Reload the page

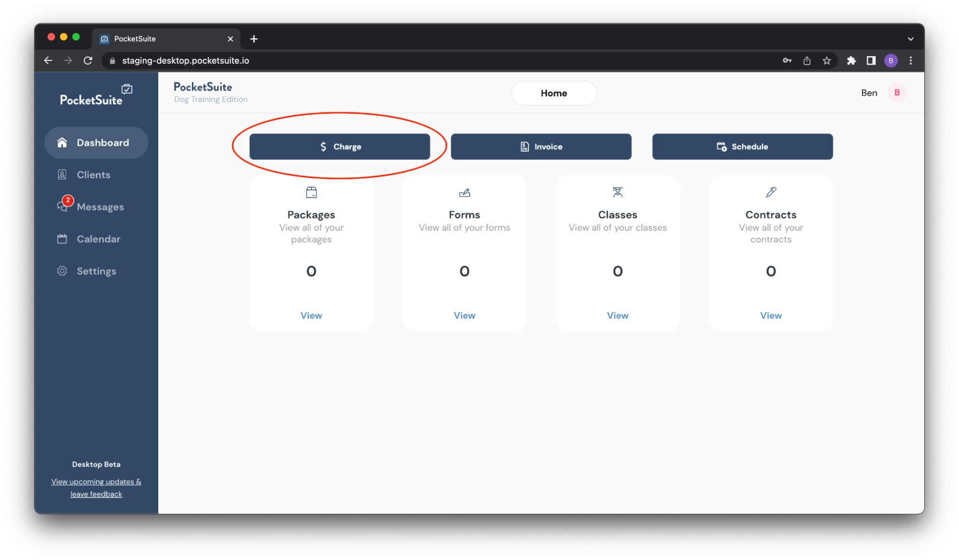pyautogui.click(x=88, y=60)
